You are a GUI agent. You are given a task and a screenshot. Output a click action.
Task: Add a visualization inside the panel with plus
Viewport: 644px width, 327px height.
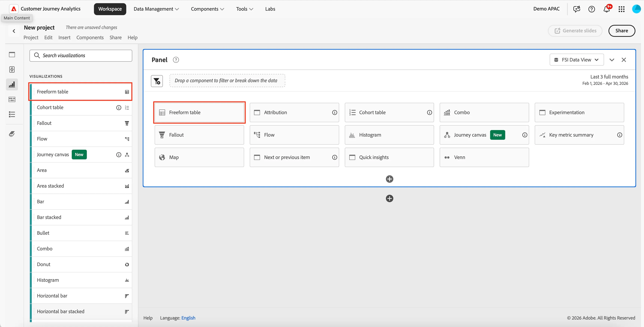tap(389, 179)
